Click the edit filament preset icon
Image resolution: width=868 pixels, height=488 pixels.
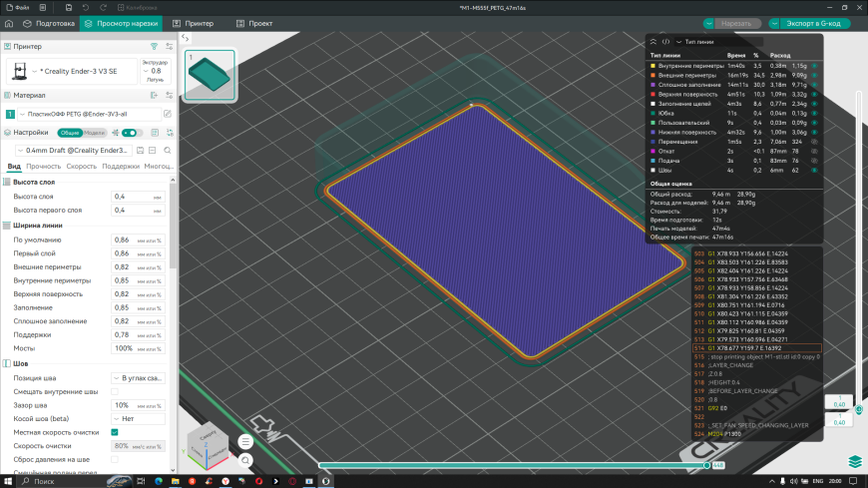[168, 114]
